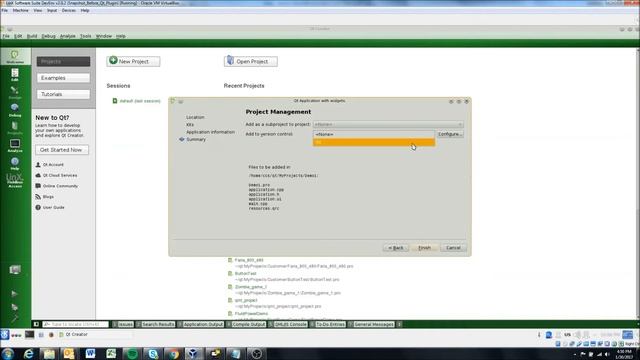
Task: Open the Tools menu
Action: pos(85,36)
